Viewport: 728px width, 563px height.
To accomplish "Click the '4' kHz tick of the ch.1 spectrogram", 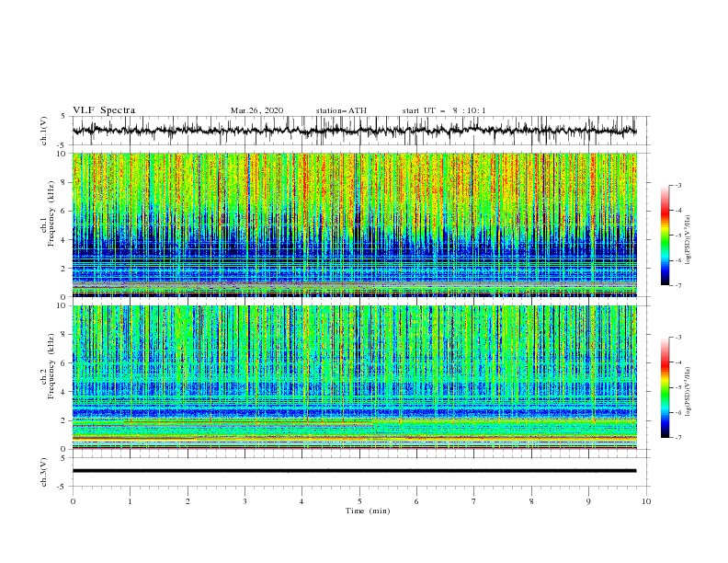I will 64,240.
